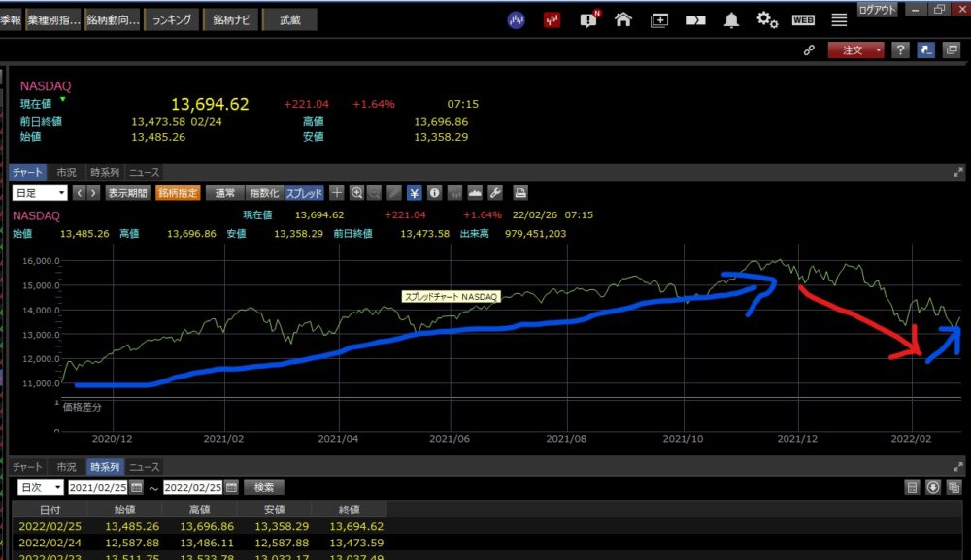
Task: Open the 日足 chart period dropdown
Action: tap(40, 193)
